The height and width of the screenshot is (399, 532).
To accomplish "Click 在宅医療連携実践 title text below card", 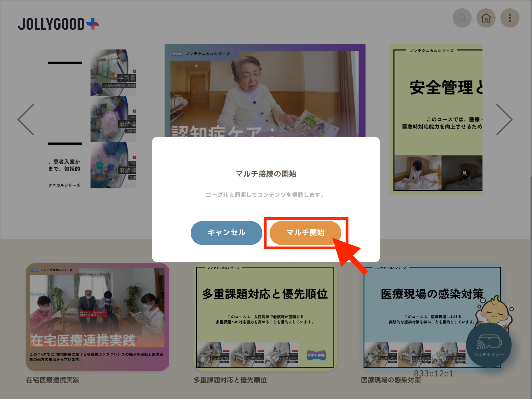I will [53, 380].
